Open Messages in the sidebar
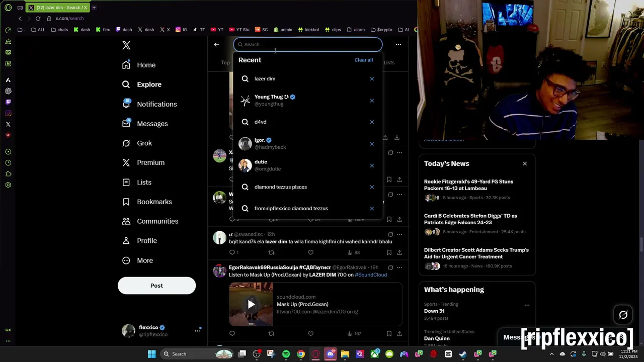 pyautogui.click(x=145, y=124)
